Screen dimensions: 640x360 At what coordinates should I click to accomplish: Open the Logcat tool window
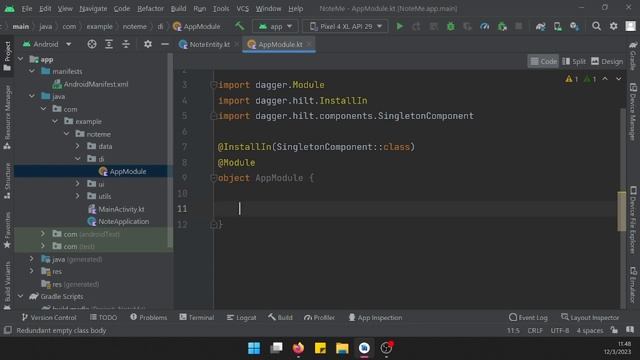[241, 318]
